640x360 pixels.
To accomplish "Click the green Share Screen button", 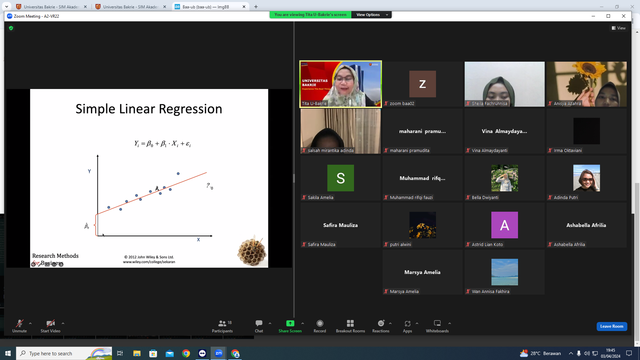I will click(x=290, y=326).
